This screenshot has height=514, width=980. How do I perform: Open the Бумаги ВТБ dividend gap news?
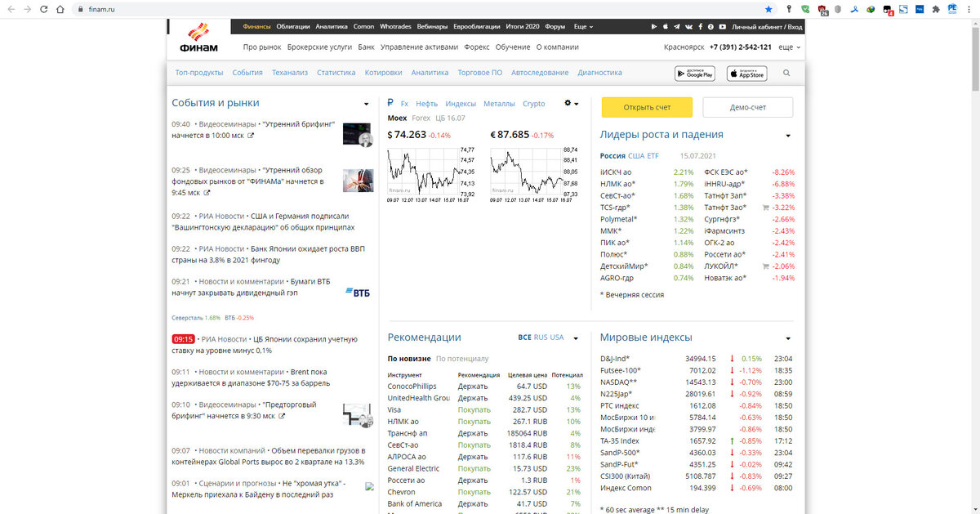pyautogui.click(x=251, y=286)
